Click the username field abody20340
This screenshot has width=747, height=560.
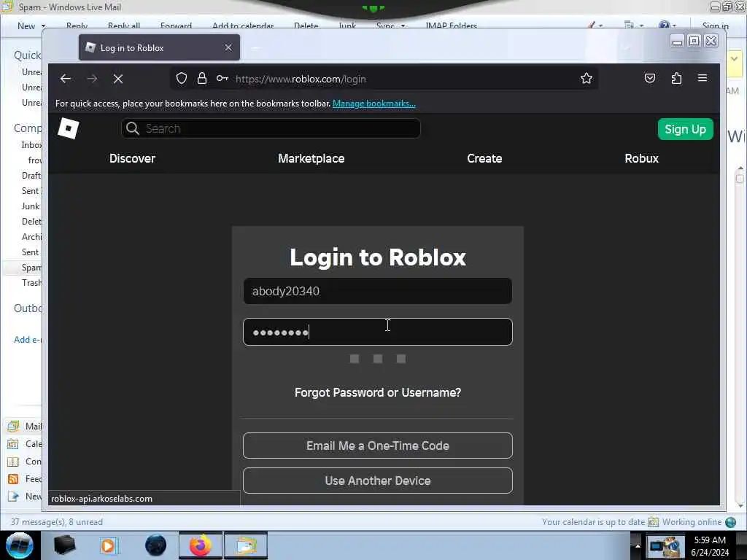[378, 291]
